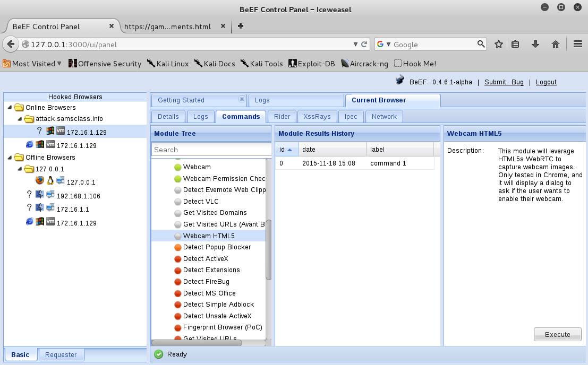Sort results by id column
588x365 pixels.
pos(287,150)
